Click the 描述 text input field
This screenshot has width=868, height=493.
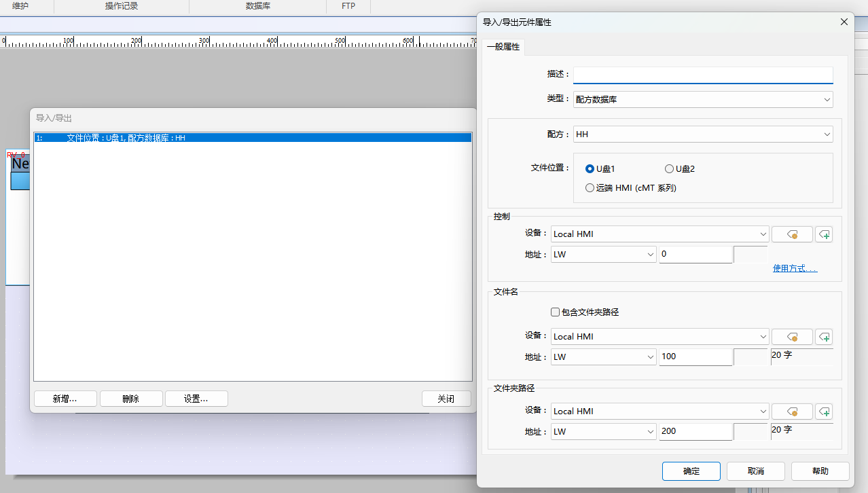[703, 75]
